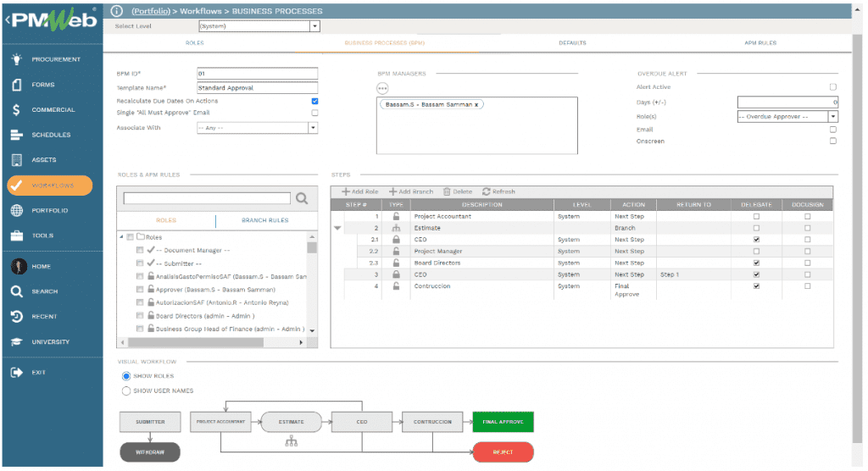This screenshot has height=471, width=868.
Task: Click the BPM ID input field
Action: (x=258, y=73)
